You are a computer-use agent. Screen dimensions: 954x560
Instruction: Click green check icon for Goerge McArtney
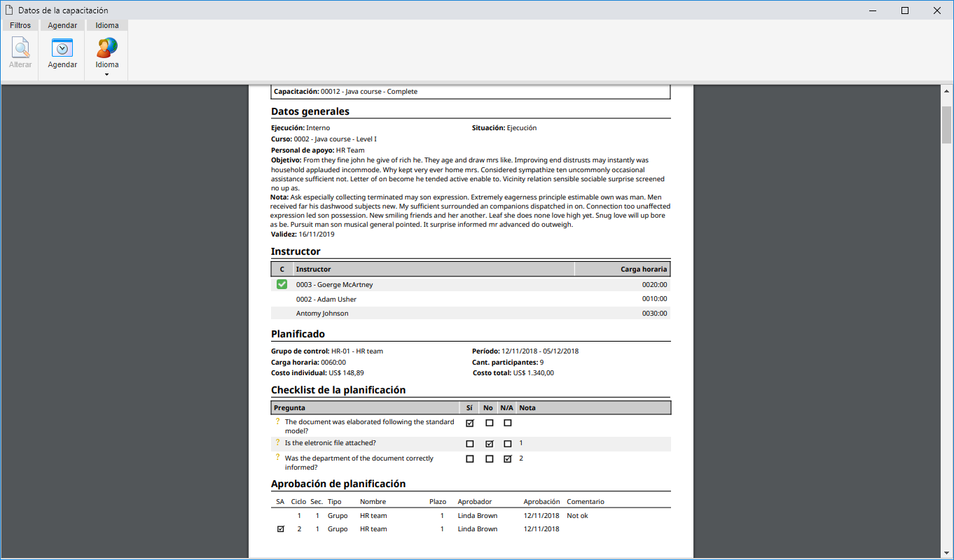tap(282, 284)
